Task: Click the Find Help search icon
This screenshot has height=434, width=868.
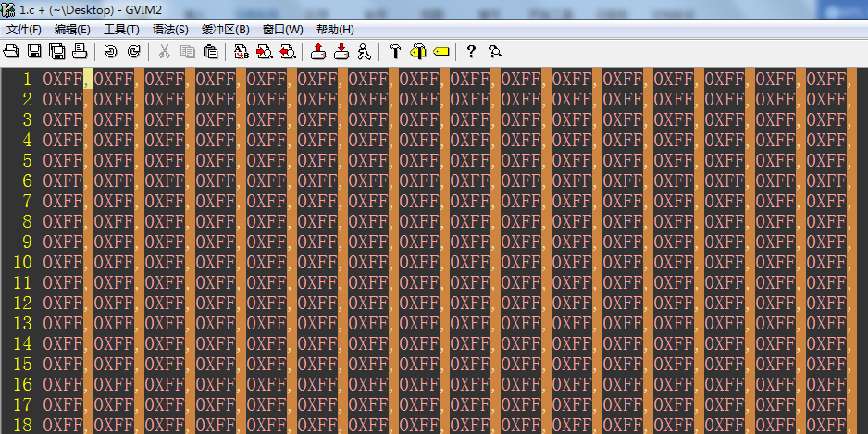Action: [494, 52]
